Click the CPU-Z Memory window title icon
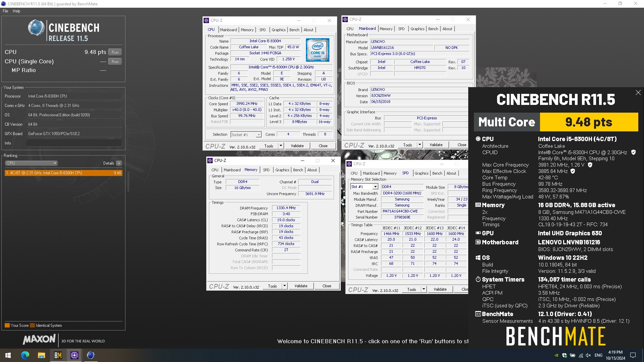The image size is (644, 362). point(210,161)
